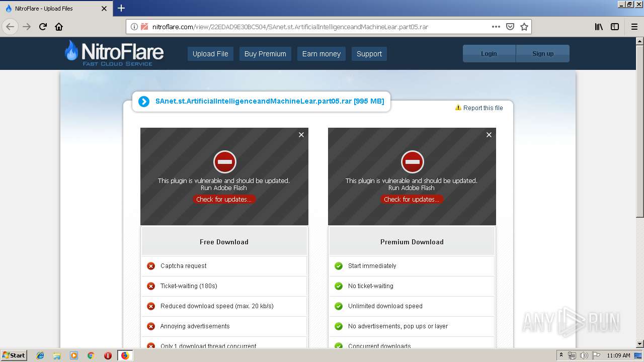Click the green check beside No ticket-waiting
The image size is (644, 362).
[339, 286]
